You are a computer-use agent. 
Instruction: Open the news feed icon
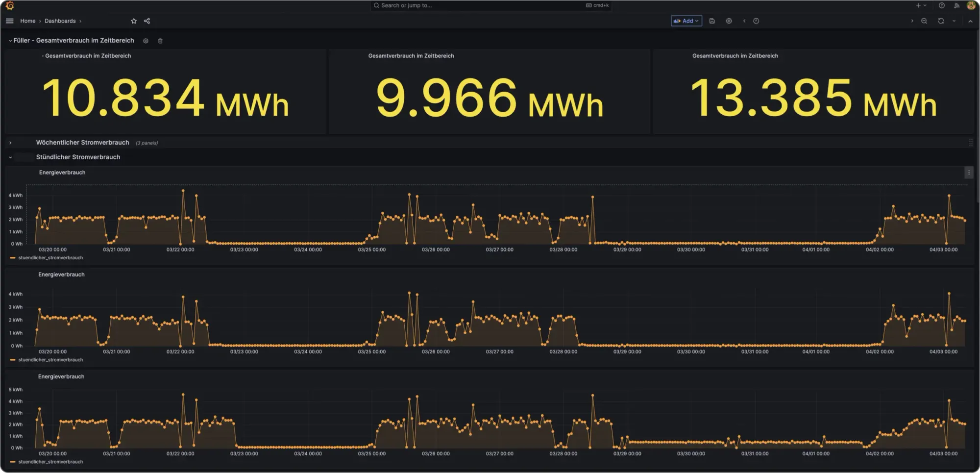click(956, 5)
